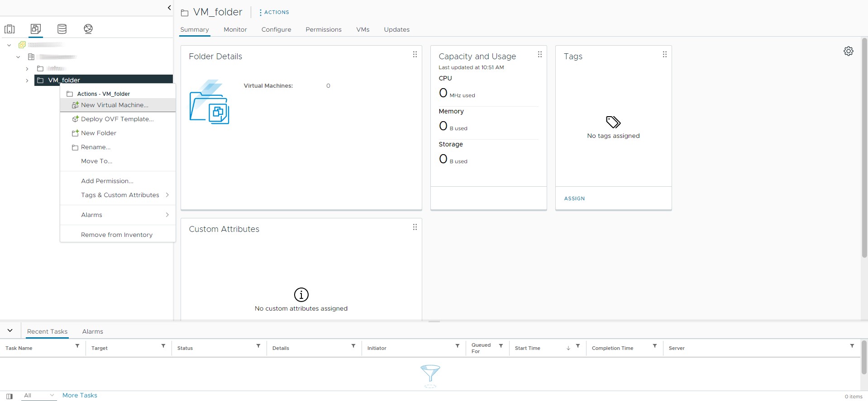Click Folder Details card drag handle
This screenshot has width=868, height=401.
(x=415, y=55)
